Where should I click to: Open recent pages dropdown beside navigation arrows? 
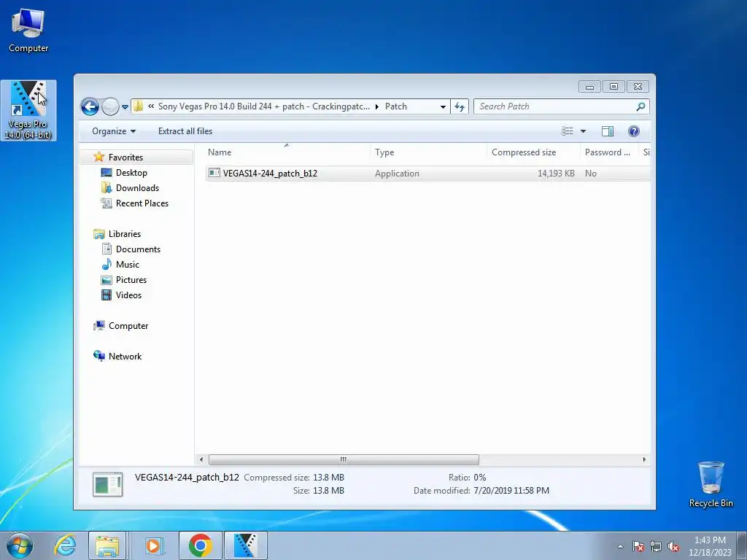[x=125, y=106]
